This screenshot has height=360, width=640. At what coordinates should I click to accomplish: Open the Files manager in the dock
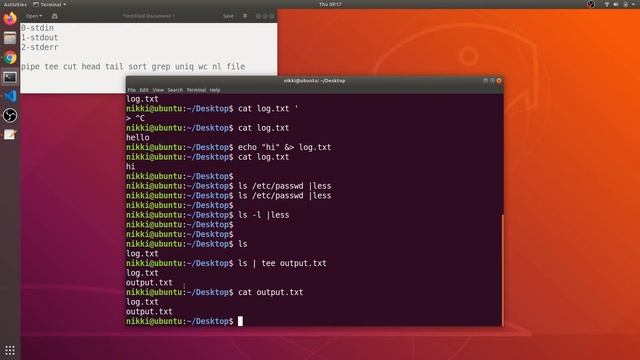pos(10,38)
